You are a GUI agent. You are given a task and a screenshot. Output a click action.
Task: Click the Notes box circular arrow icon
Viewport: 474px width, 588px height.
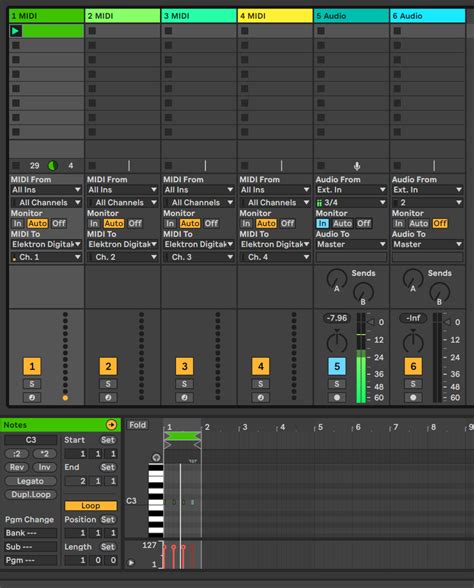(x=111, y=424)
